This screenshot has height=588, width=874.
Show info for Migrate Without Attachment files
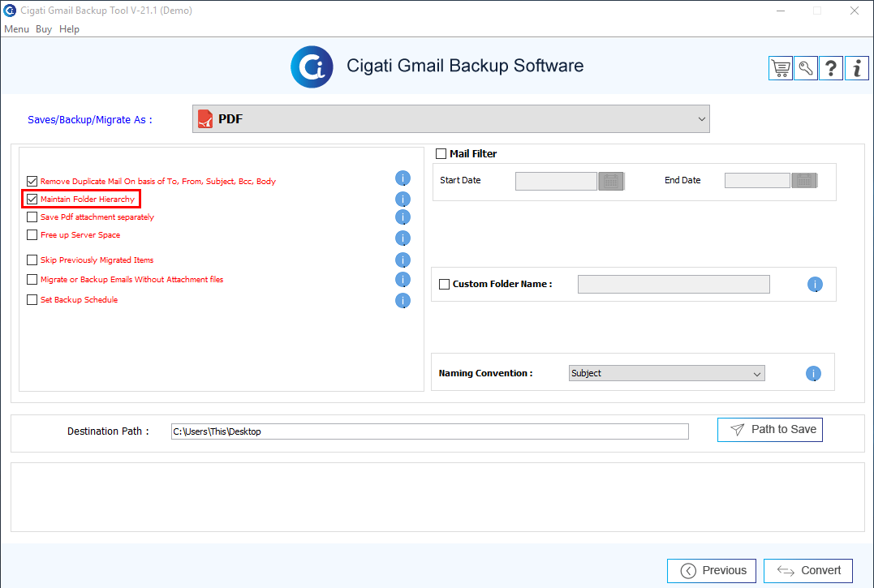coord(403,280)
